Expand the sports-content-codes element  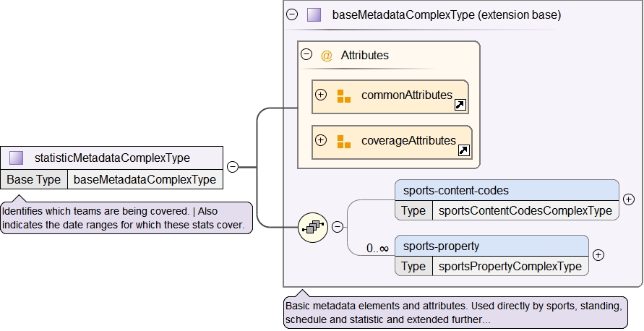pyautogui.click(x=628, y=199)
